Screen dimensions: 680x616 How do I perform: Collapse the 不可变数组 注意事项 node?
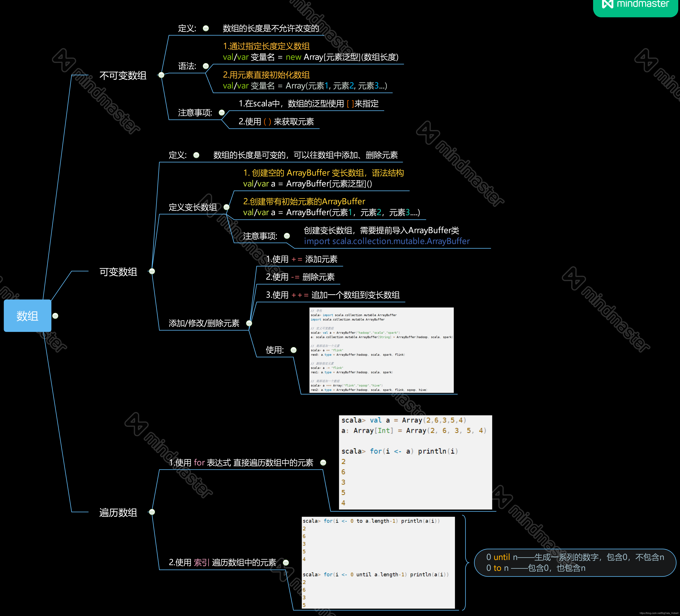click(222, 113)
